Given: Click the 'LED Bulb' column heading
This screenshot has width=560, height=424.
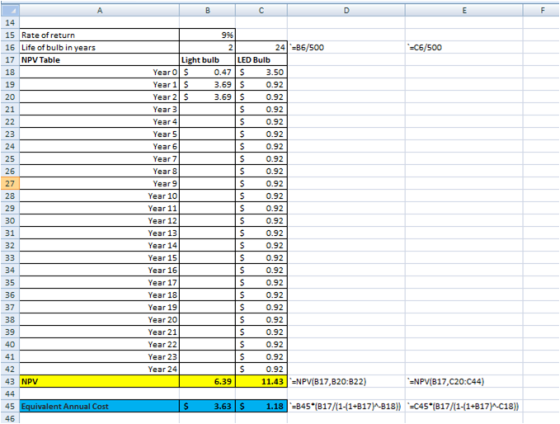Looking at the screenshot, I should (x=261, y=60).
